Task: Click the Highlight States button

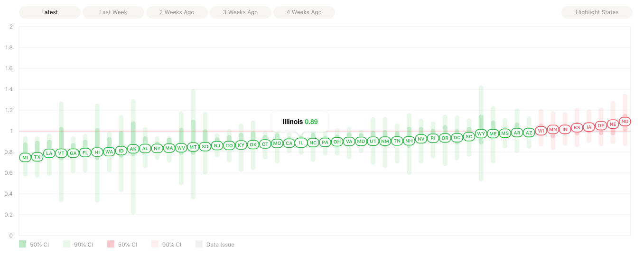Action: pyautogui.click(x=597, y=12)
